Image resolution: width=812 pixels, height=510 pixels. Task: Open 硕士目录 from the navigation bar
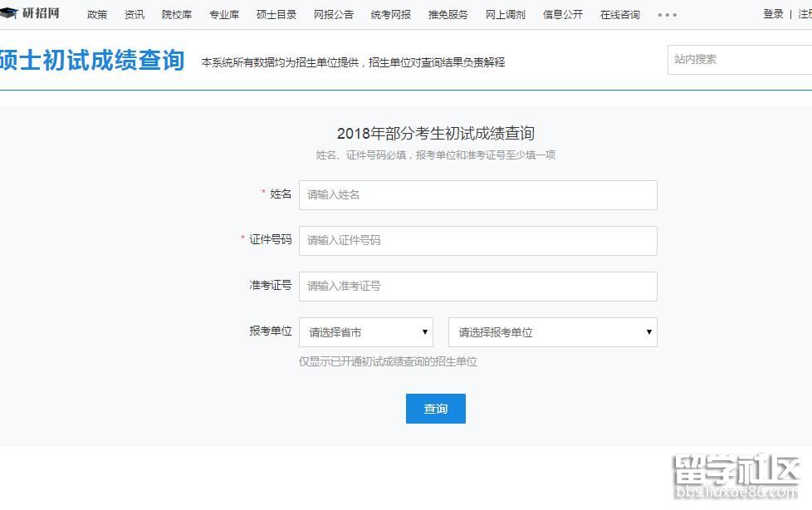point(276,14)
